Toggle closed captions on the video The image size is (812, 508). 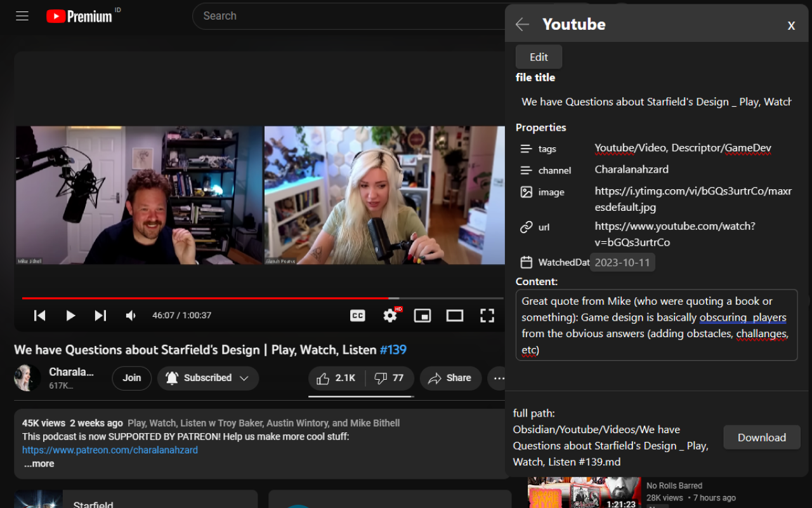pyautogui.click(x=358, y=316)
